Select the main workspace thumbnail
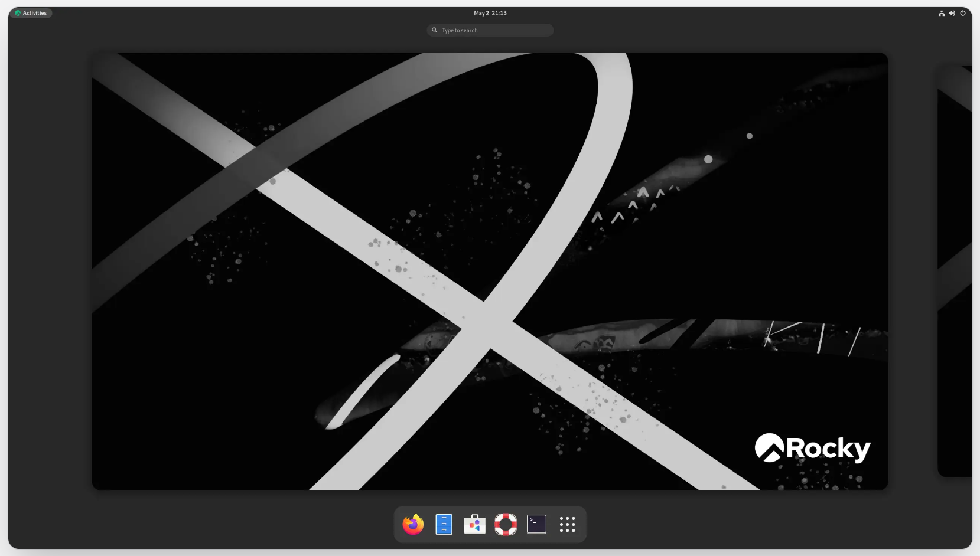Viewport: 980px width, 556px height. [x=490, y=271]
